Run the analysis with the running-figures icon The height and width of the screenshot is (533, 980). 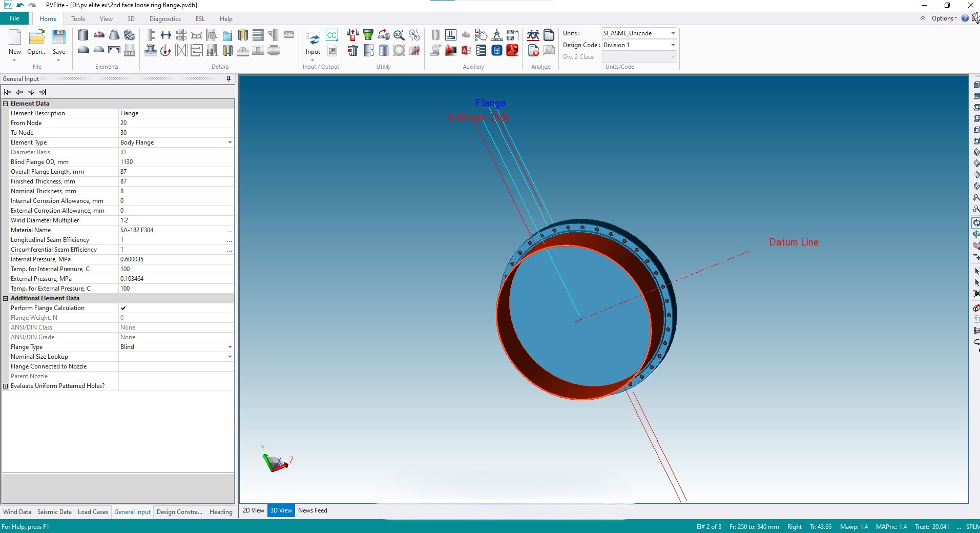click(x=533, y=35)
